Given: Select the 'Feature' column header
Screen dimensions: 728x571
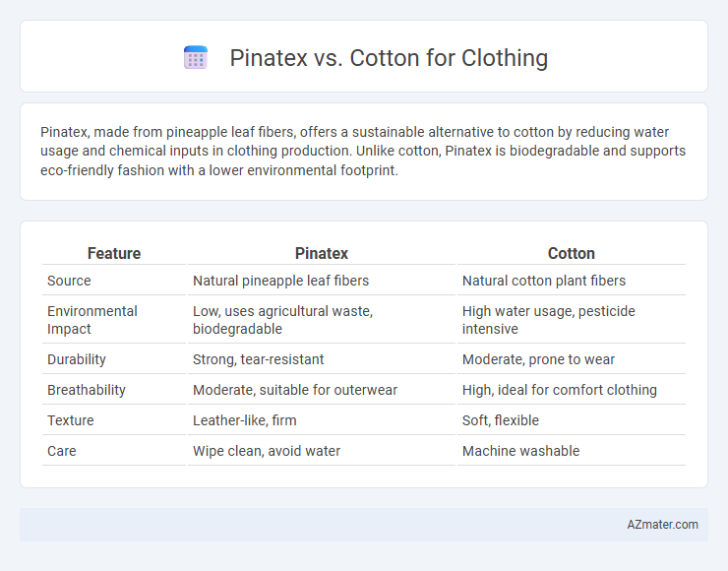Looking at the screenshot, I should coord(114,253).
